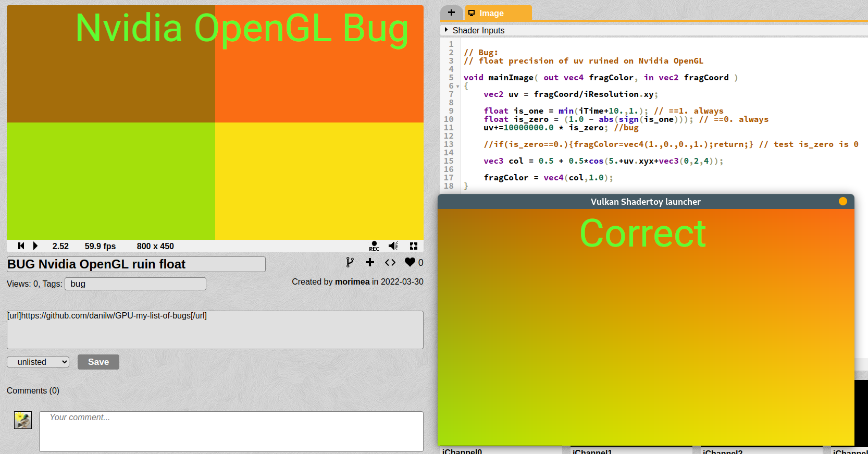Open the embed code icon

pyautogui.click(x=390, y=262)
